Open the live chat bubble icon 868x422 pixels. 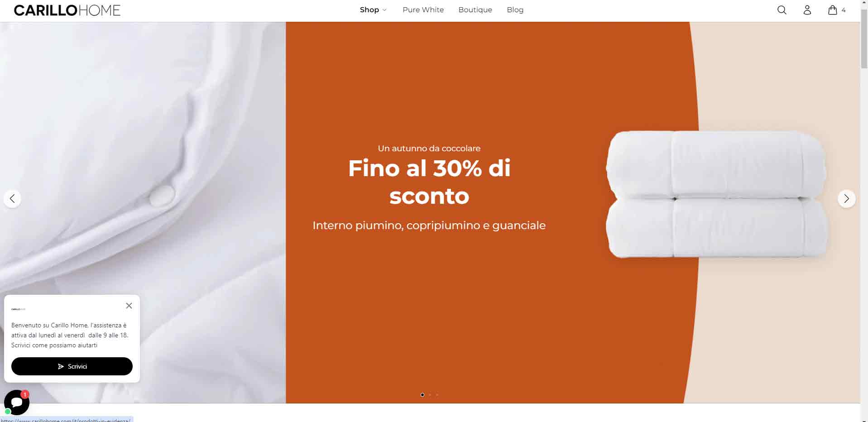(x=17, y=403)
